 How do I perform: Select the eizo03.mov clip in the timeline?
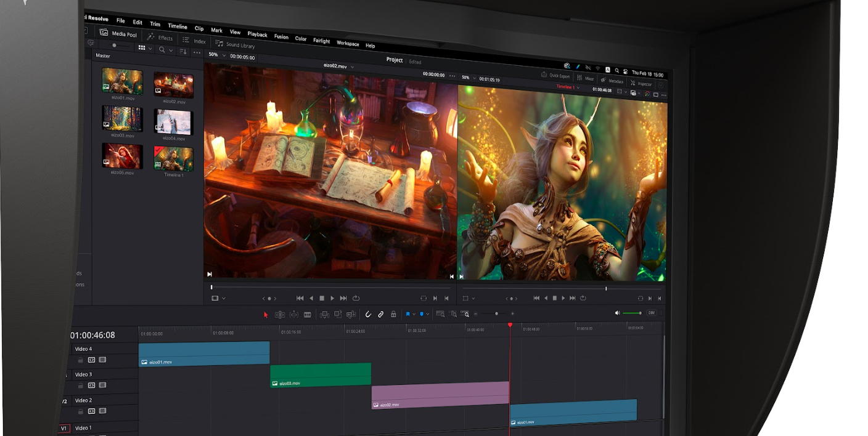pyautogui.click(x=321, y=373)
